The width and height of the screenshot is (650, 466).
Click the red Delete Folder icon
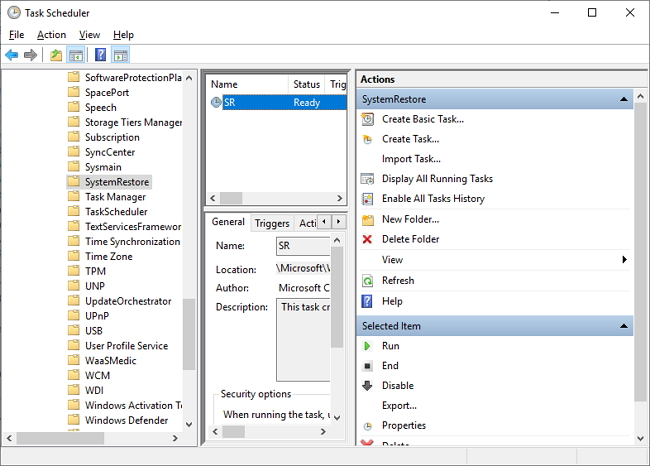[367, 239]
